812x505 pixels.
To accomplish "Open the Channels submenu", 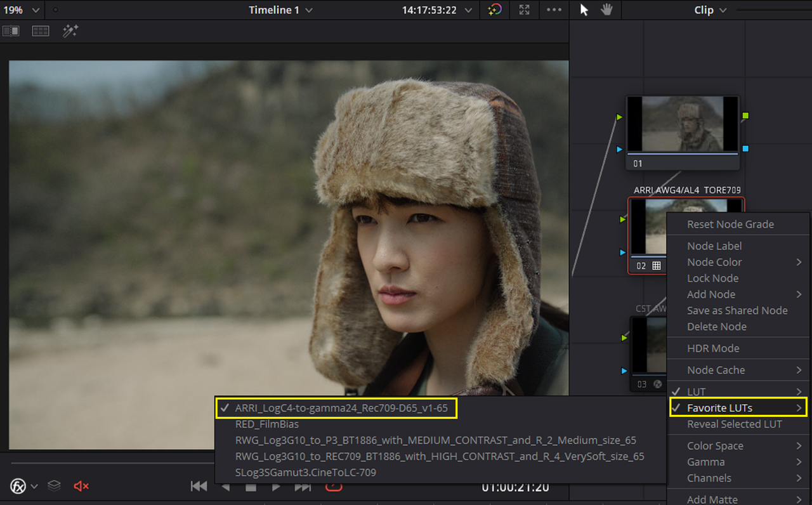I will 738,478.
